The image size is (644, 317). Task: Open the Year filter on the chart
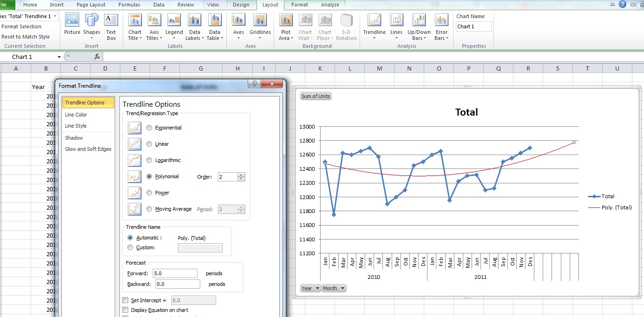point(310,288)
